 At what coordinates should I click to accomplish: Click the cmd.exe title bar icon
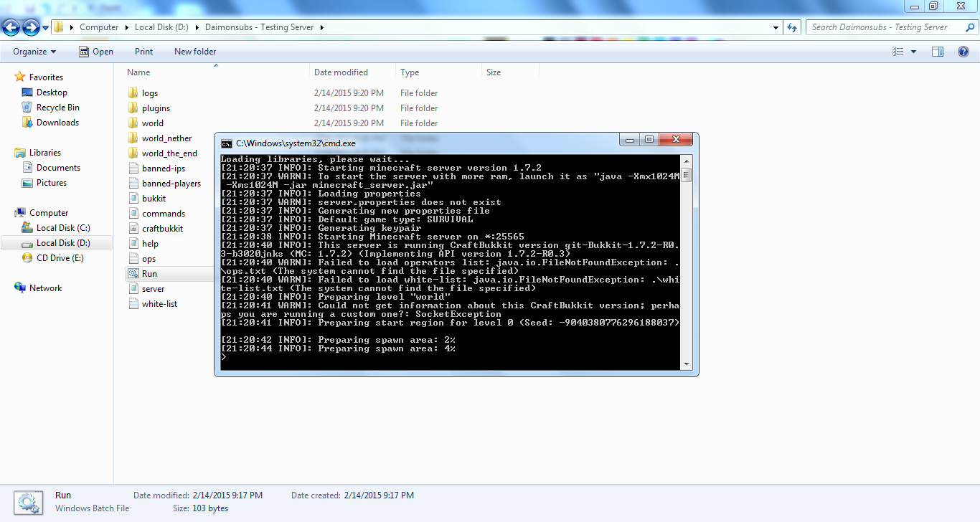pos(227,143)
